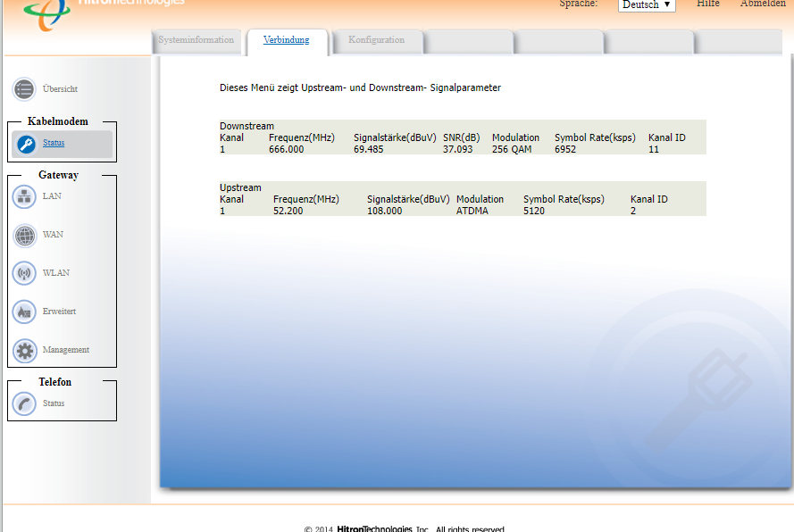Open the Übersicht sidebar link
This screenshot has width=794, height=532.
60,89
